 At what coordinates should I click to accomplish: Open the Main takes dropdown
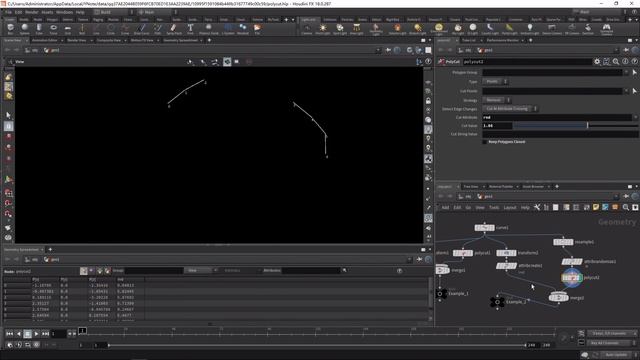pos(156,12)
